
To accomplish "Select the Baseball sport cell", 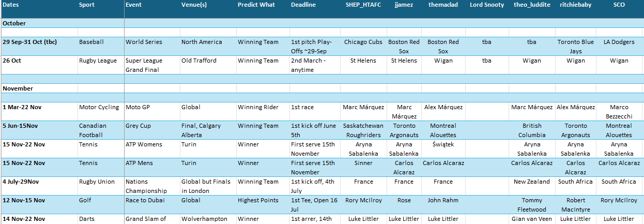I will pyautogui.click(x=101, y=46).
